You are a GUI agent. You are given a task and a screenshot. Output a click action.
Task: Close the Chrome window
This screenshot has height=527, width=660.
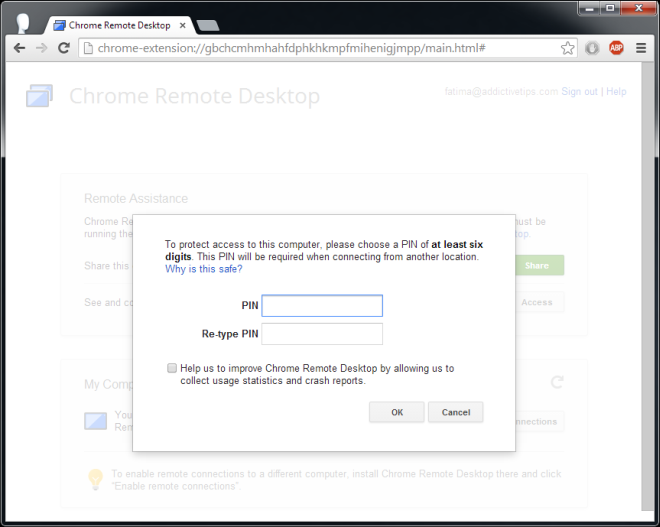639,8
